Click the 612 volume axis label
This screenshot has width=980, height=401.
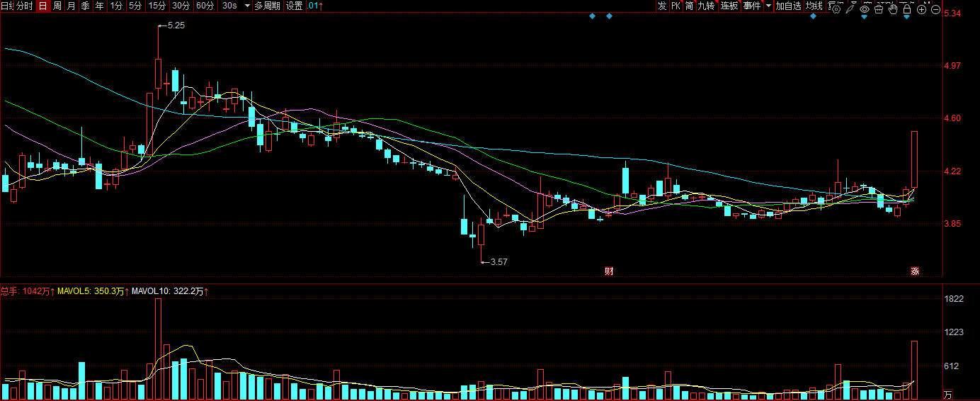952,366
